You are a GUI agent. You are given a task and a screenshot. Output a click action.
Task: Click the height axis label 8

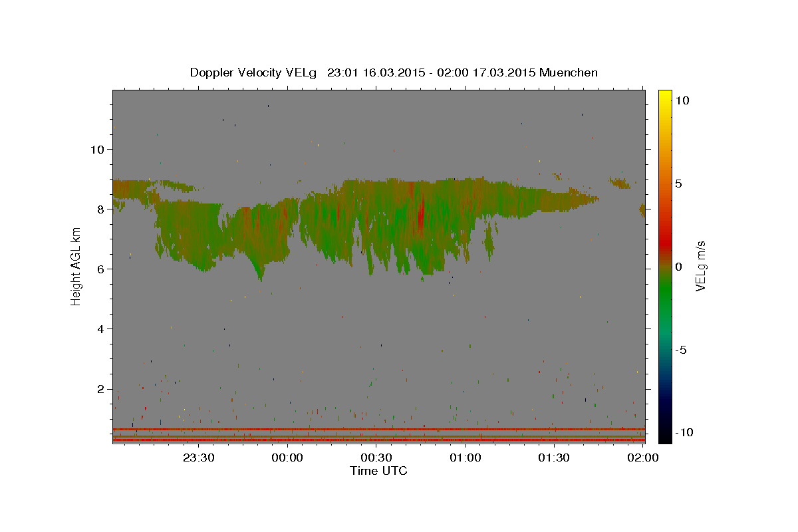click(100, 209)
